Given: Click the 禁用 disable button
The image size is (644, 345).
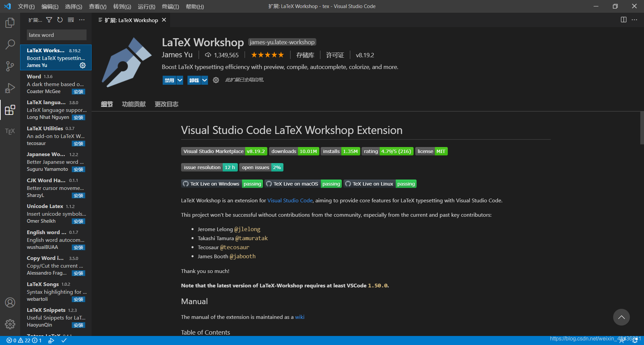Looking at the screenshot, I should (169, 80).
